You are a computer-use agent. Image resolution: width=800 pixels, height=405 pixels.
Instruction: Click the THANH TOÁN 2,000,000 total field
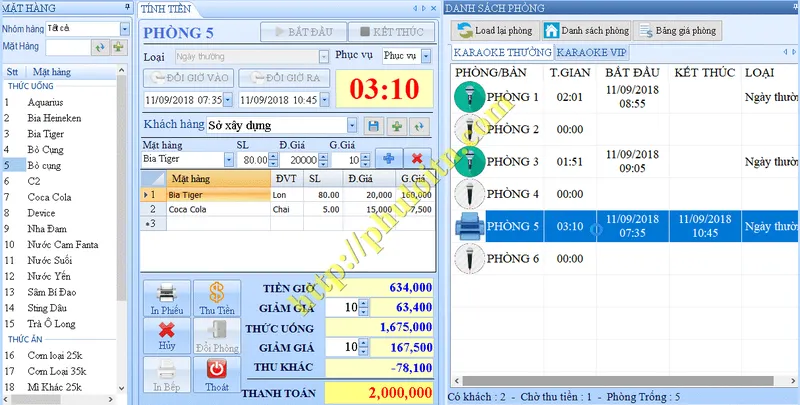coord(379,393)
